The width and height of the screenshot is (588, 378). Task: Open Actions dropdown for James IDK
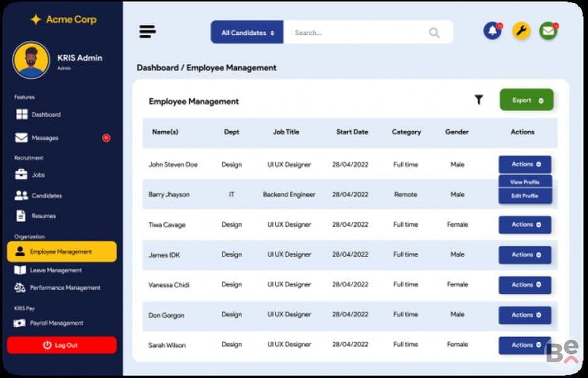(524, 255)
